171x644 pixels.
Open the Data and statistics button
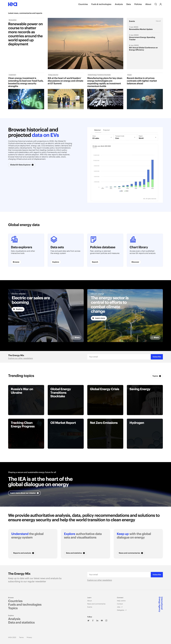coord(75,553)
